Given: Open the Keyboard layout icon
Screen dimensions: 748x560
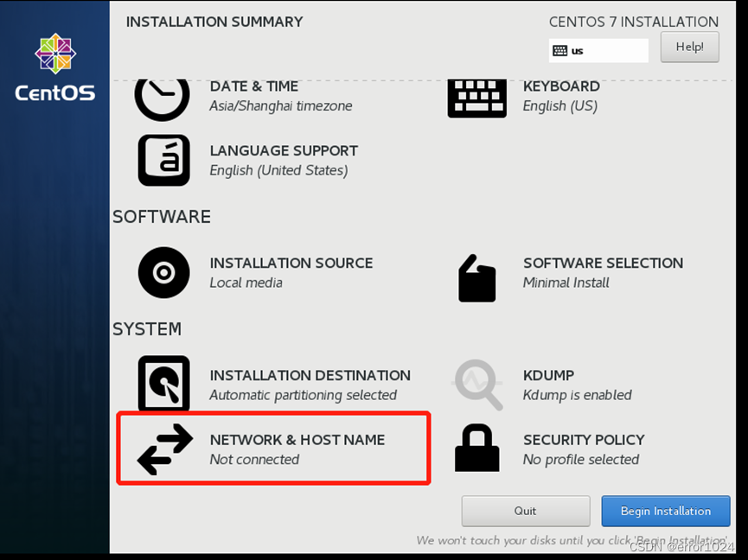Looking at the screenshot, I should coord(477,99).
